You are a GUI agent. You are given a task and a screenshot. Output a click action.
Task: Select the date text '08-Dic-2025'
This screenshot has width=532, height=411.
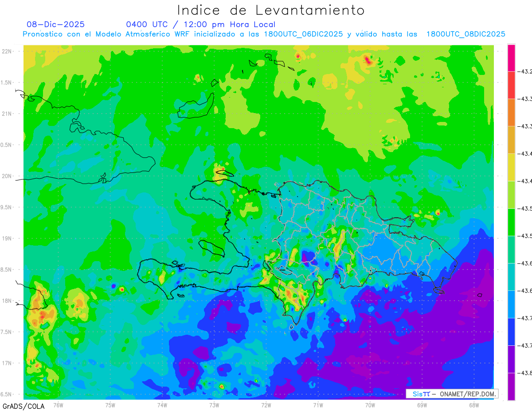coord(56,24)
